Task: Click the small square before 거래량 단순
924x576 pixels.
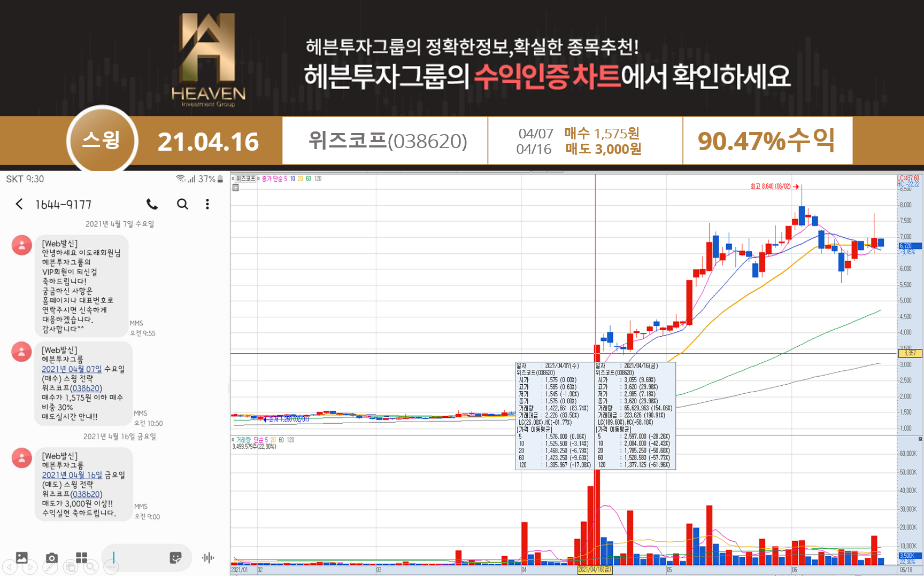Action: tap(233, 440)
